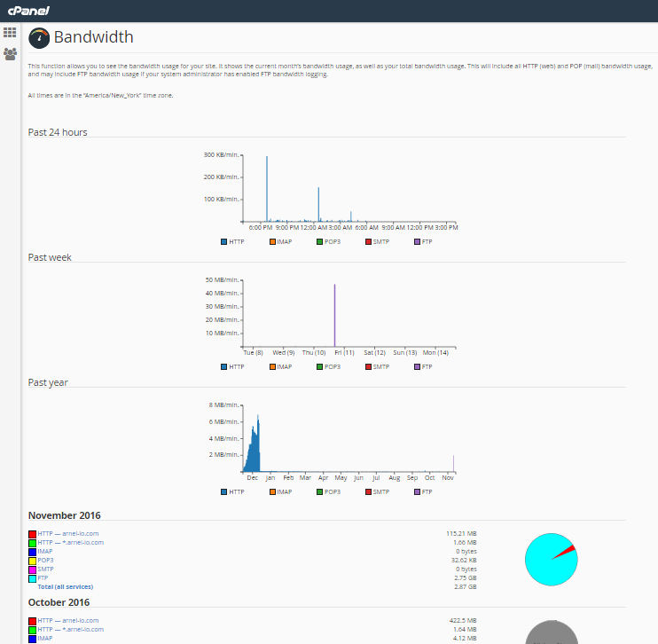Click Total (all services) for November 2016
The height and width of the screenshot is (644, 658).
65,586
